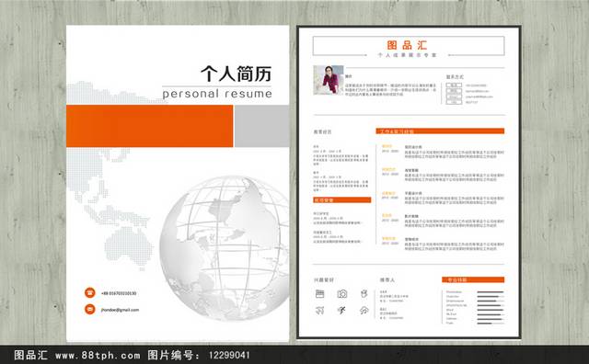
Task: Click the bottommost skill level bar
Action: (491, 324)
